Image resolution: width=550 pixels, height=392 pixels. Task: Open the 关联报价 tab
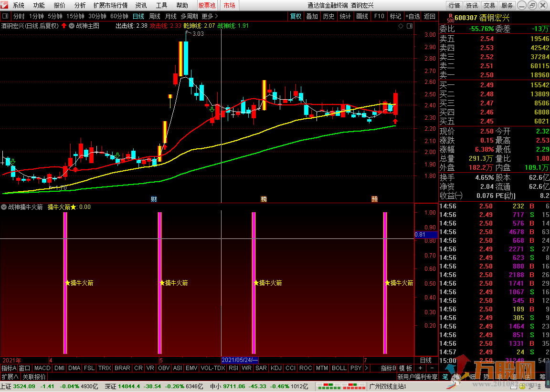[x=34, y=377]
